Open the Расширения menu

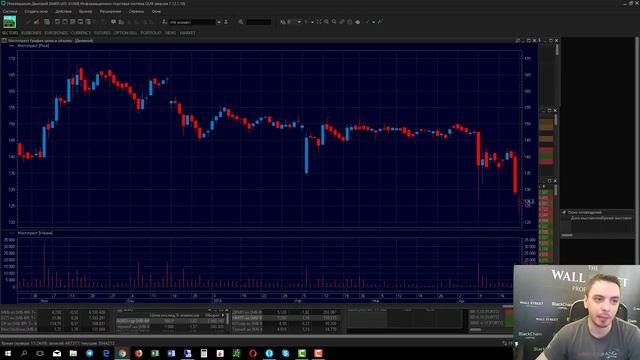pos(110,11)
